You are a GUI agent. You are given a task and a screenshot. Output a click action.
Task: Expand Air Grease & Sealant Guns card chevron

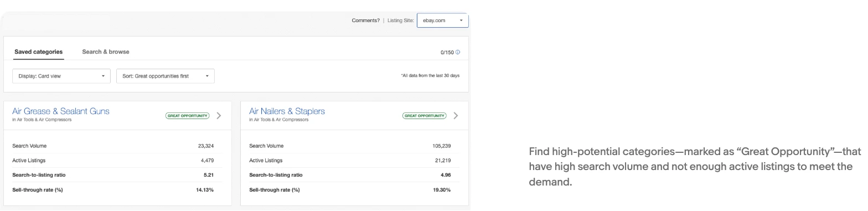tap(219, 116)
